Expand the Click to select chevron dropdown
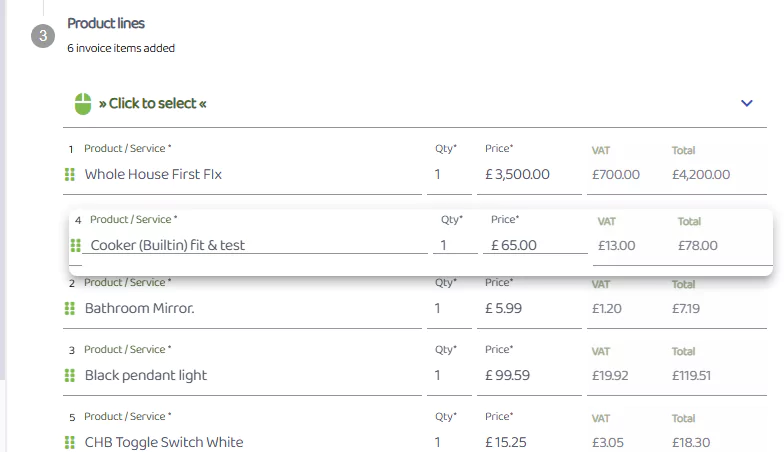The image size is (784, 452). tap(746, 103)
